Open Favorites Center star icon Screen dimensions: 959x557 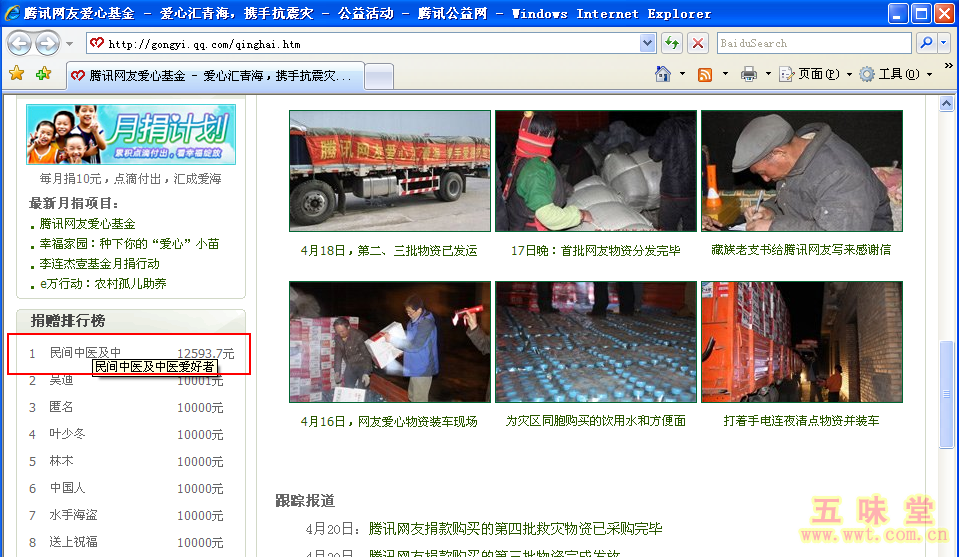pos(16,74)
